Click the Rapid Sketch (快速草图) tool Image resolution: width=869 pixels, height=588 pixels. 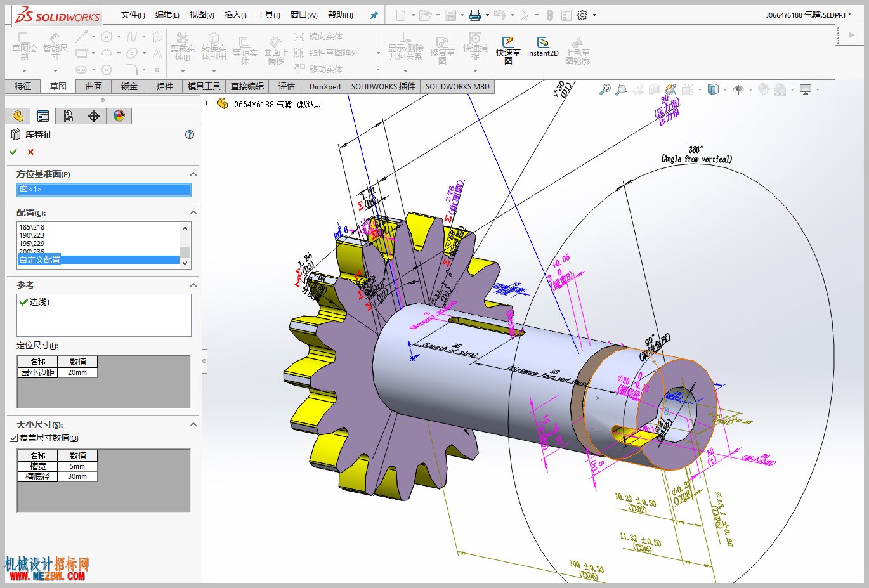pyautogui.click(x=508, y=49)
